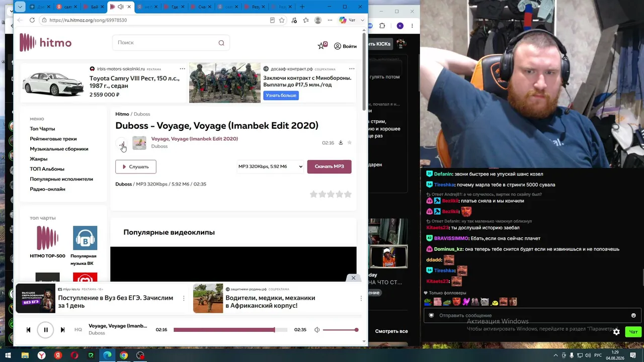Open the tab search dropdown arrow
This screenshot has width=644, height=362.
[x=20, y=7]
